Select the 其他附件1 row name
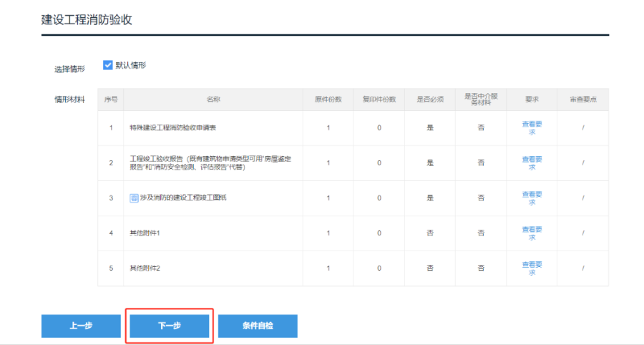This screenshot has height=345, width=644. tap(145, 233)
